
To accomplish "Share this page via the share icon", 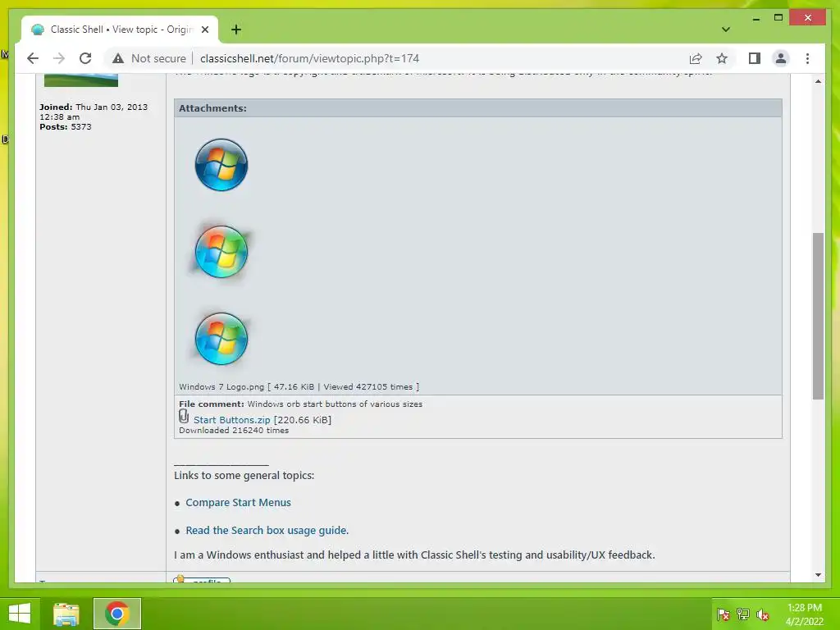I will click(x=696, y=58).
